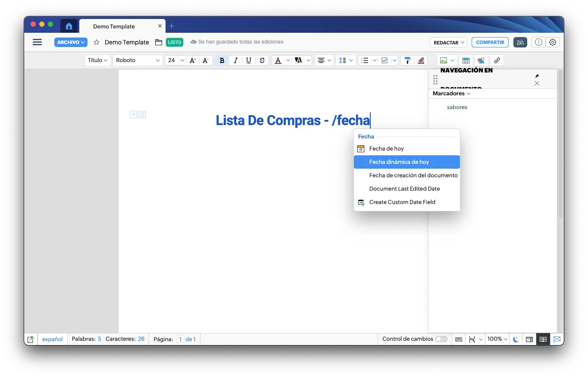Open the document info icon
The image size is (588, 377).
(538, 42)
